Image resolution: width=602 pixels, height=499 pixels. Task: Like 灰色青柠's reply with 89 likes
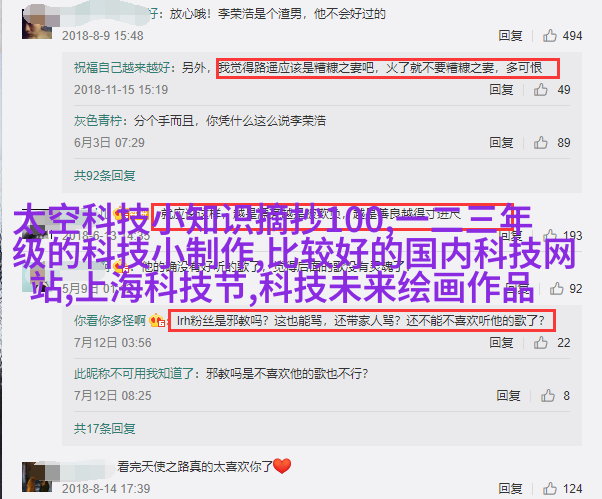tap(540, 142)
